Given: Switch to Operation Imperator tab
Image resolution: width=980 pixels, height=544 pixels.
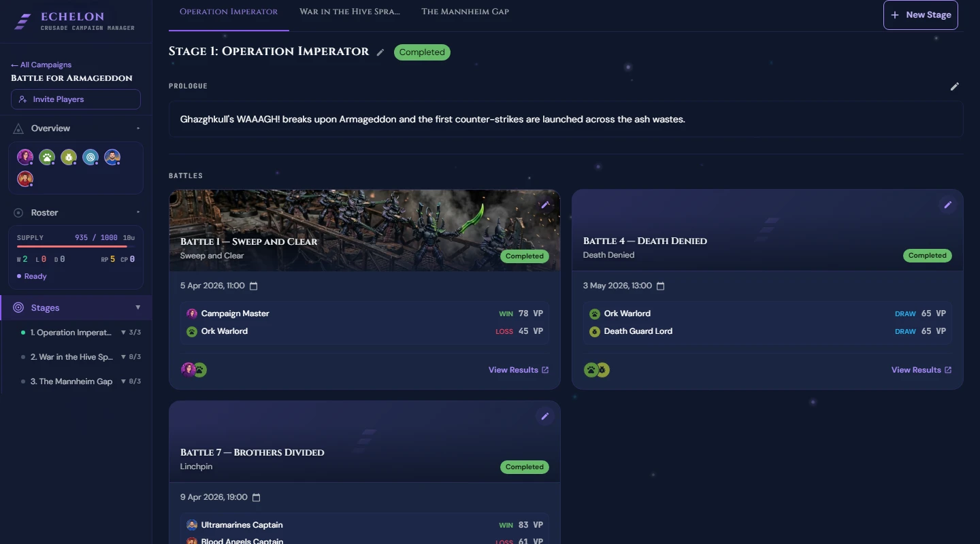Looking at the screenshot, I should pos(229,12).
